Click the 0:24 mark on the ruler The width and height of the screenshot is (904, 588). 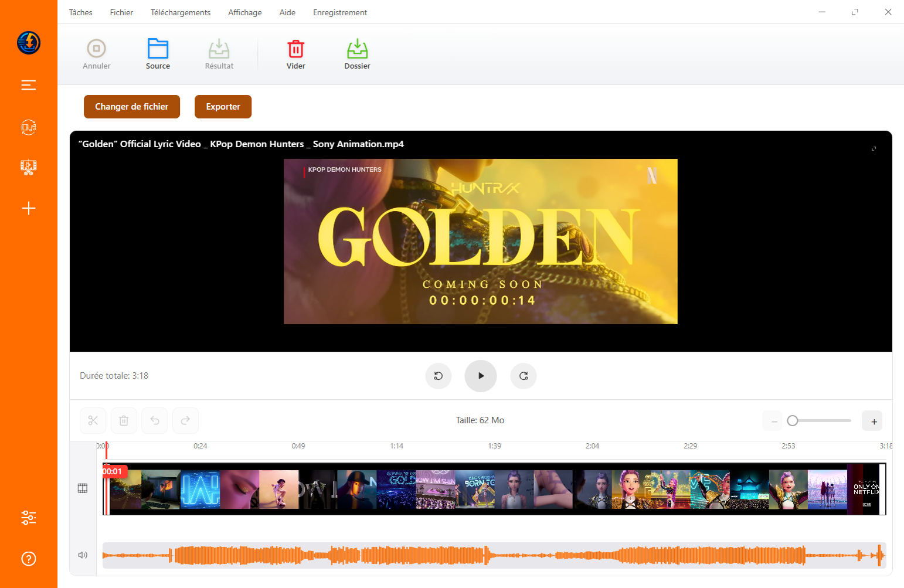[200, 446]
